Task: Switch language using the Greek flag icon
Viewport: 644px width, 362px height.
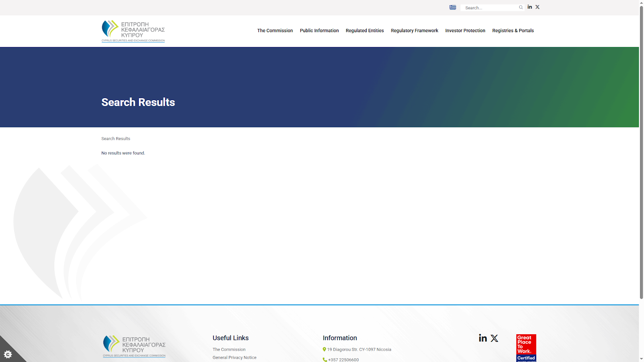Action: point(452,7)
